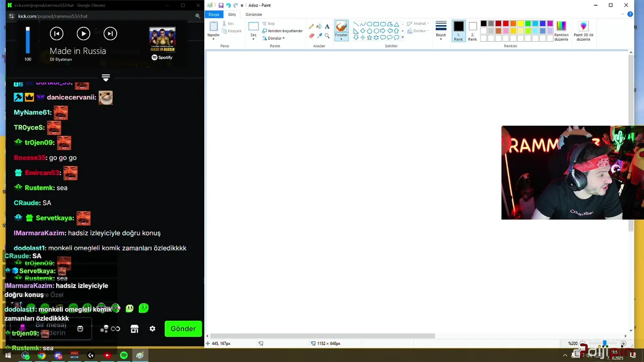Screen dimensions: 644x362
Task: Select the Eraser tool in Paint
Action: click(311, 36)
